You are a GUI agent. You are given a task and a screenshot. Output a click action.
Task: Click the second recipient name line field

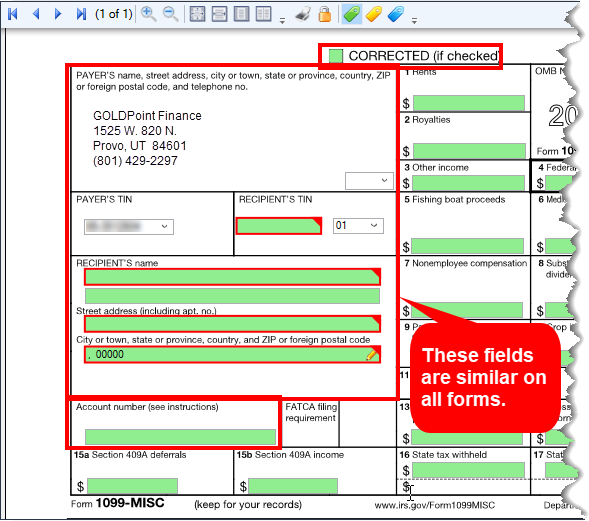233,296
